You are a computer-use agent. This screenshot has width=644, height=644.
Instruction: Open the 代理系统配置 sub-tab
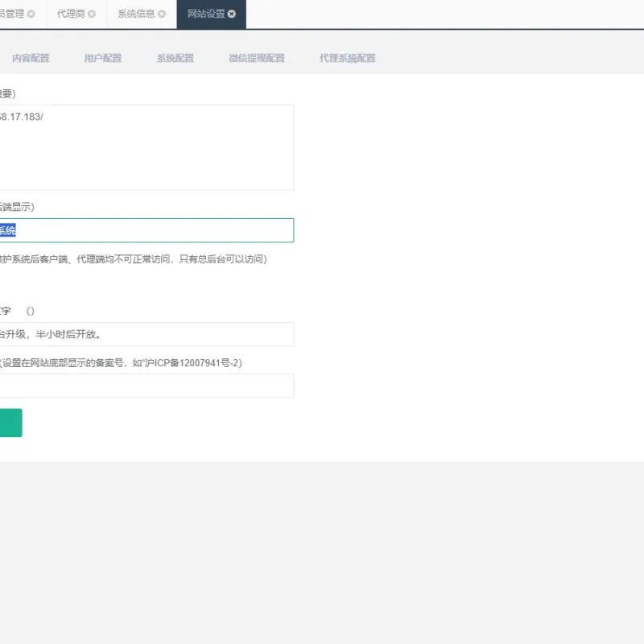click(348, 58)
